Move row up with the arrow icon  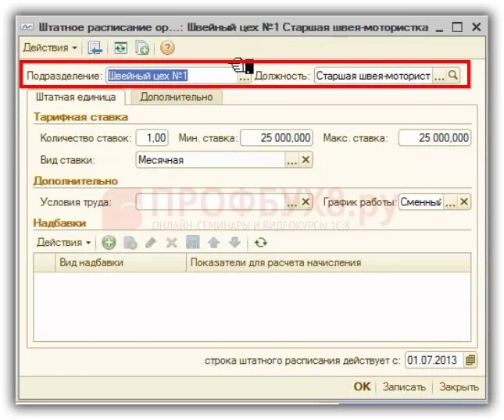214,243
